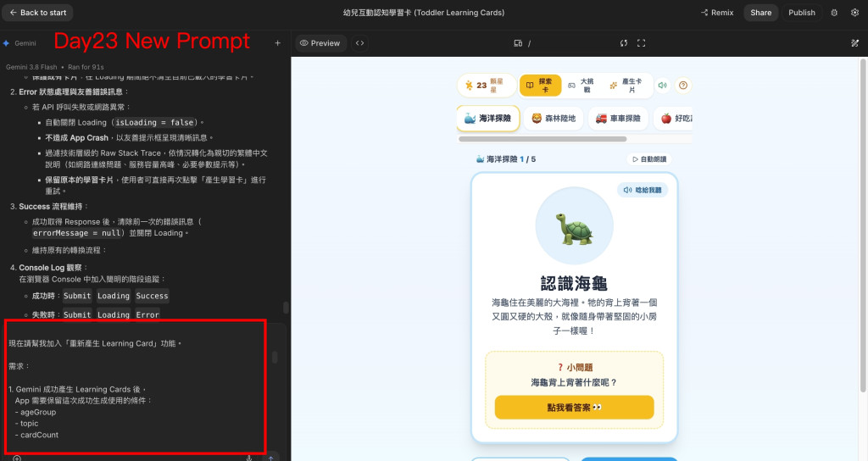Click the Publish button
Image resolution: width=868 pixels, height=461 pixels.
click(802, 12)
